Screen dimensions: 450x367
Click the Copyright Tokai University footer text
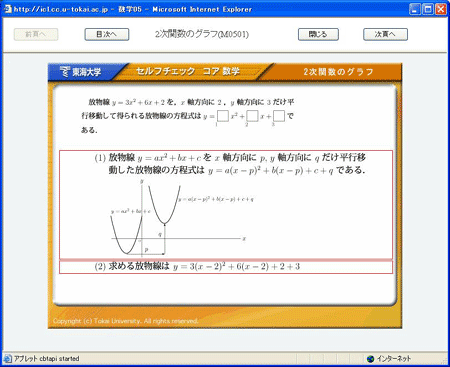126,321
